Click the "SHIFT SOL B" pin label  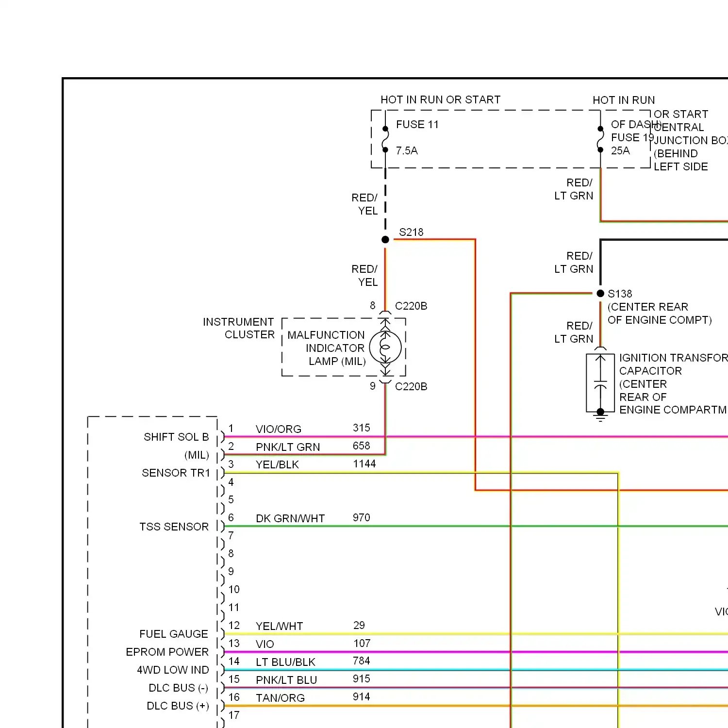[x=176, y=437]
